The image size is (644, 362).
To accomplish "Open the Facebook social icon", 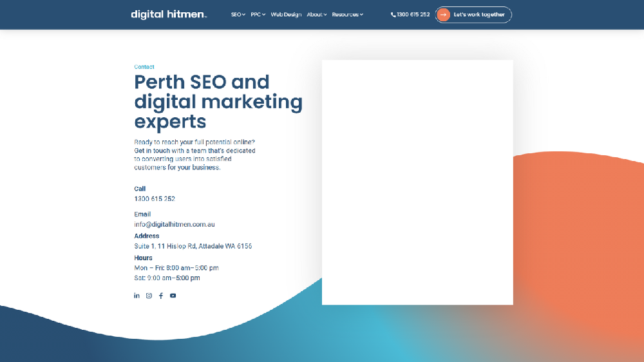I will [161, 296].
